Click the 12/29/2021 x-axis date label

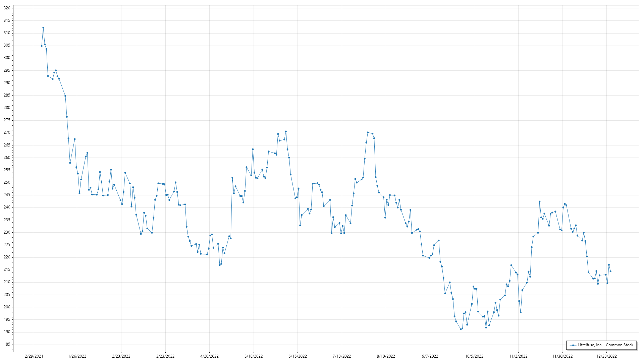point(33,356)
